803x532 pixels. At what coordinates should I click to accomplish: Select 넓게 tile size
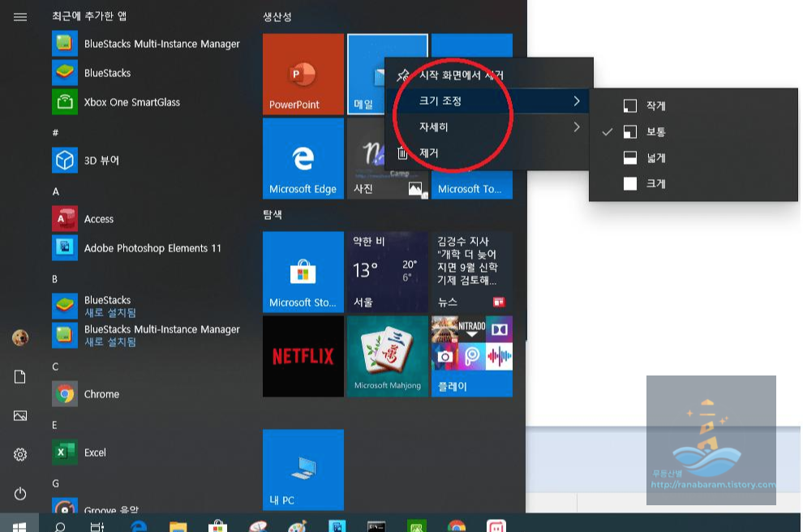click(x=693, y=157)
